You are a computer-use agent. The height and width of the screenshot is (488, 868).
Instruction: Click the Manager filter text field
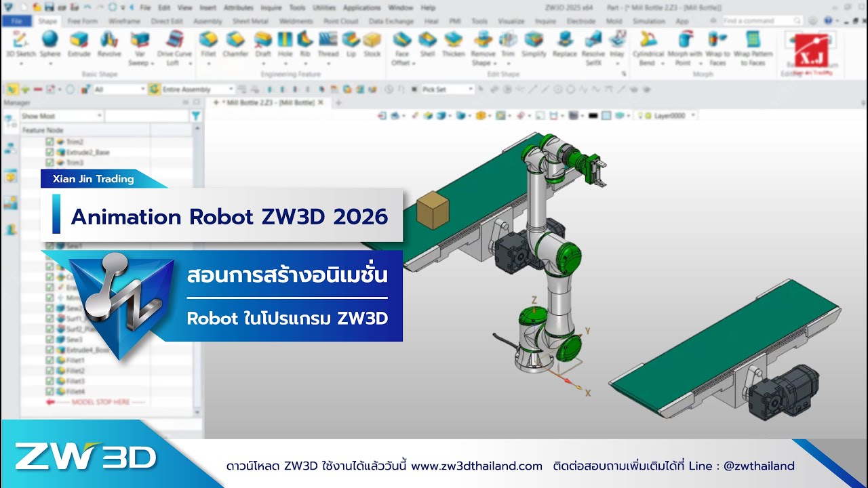click(146, 116)
